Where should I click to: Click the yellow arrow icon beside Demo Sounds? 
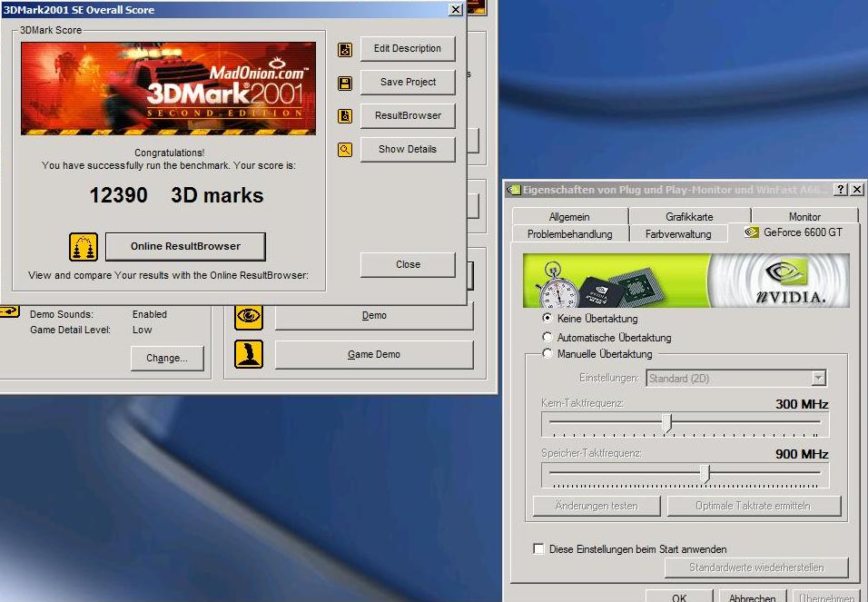[9, 311]
